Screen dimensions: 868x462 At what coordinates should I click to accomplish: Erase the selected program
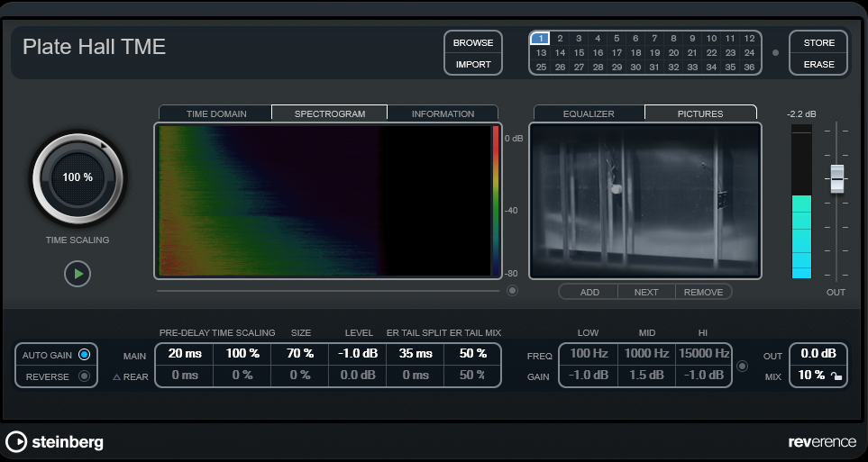[x=818, y=64]
